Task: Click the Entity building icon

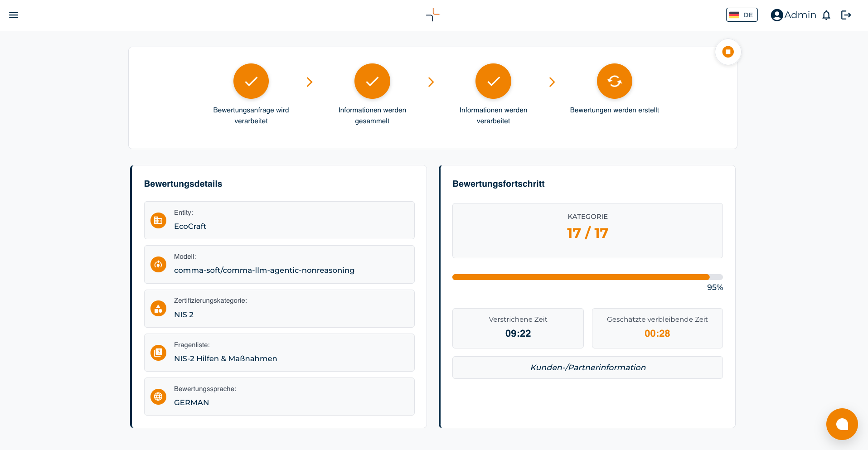Action: (158, 220)
